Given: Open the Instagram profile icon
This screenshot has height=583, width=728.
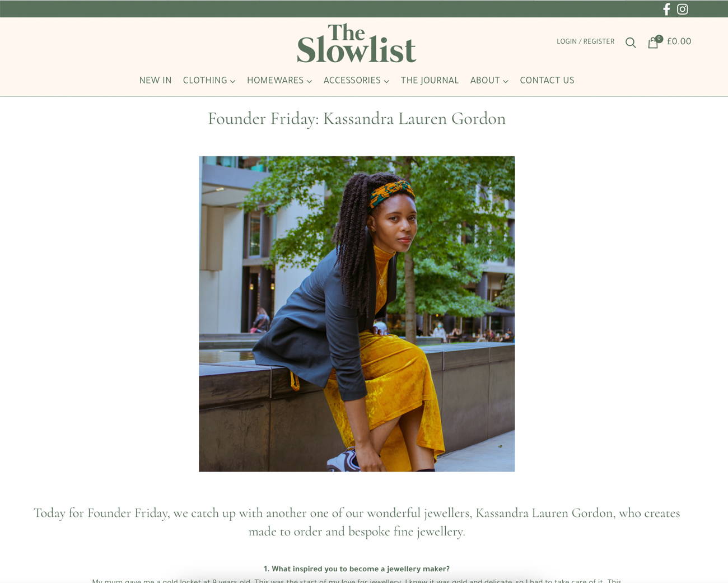Looking at the screenshot, I should point(682,9).
